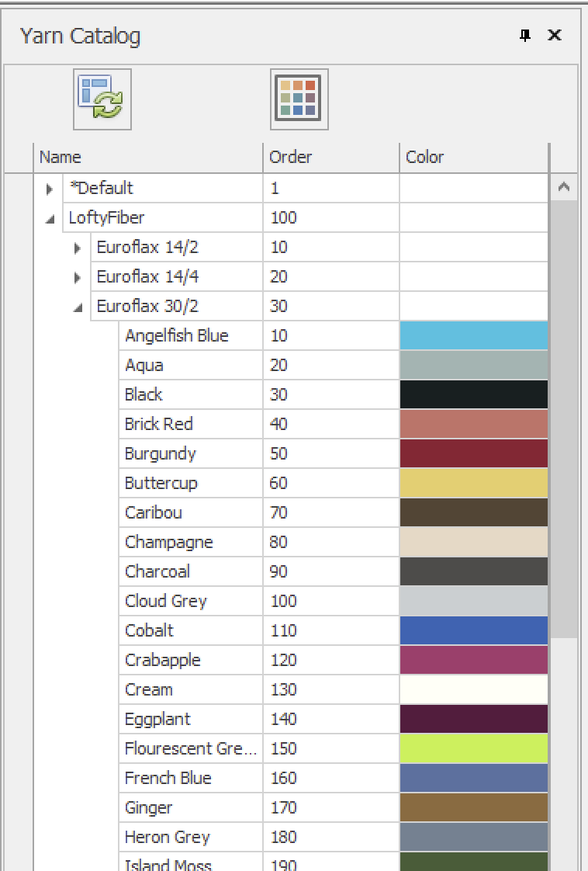This screenshot has width=588, height=871.
Task: Select the Champagne yarn name
Action: pos(168,542)
